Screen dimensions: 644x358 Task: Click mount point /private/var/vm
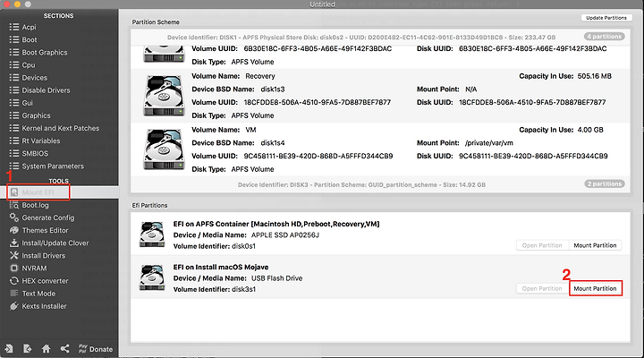[489, 143]
